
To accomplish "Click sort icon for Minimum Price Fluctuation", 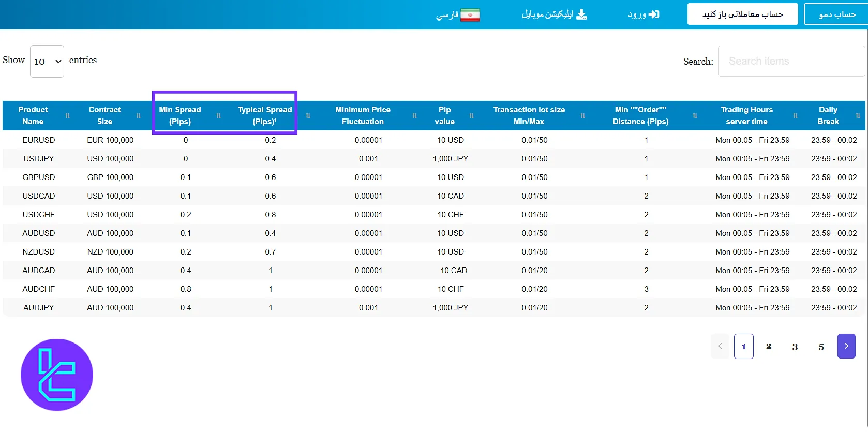I will click(x=414, y=116).
